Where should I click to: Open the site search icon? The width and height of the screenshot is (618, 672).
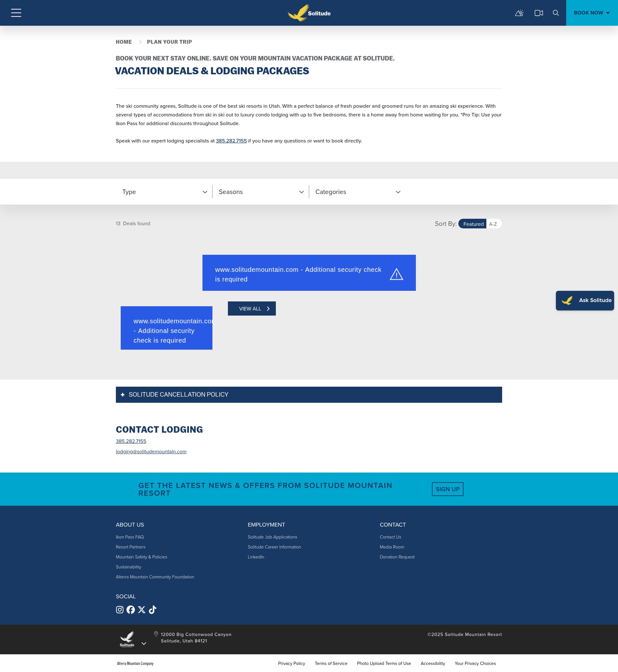click(556, 13)
